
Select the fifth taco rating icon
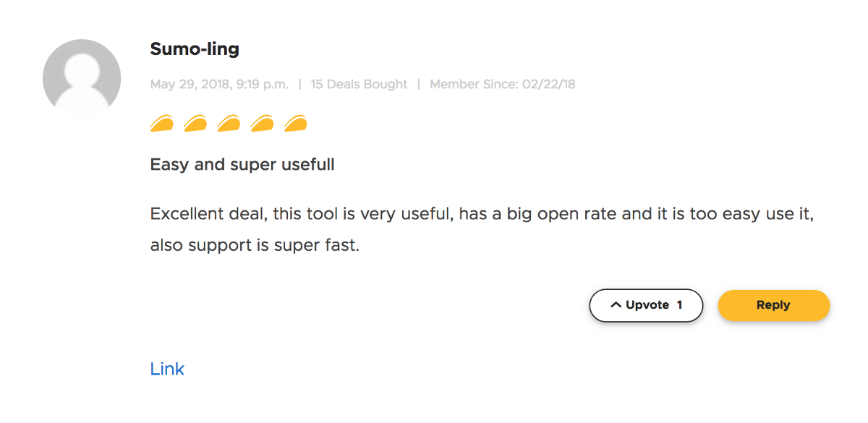click(295, 124)
